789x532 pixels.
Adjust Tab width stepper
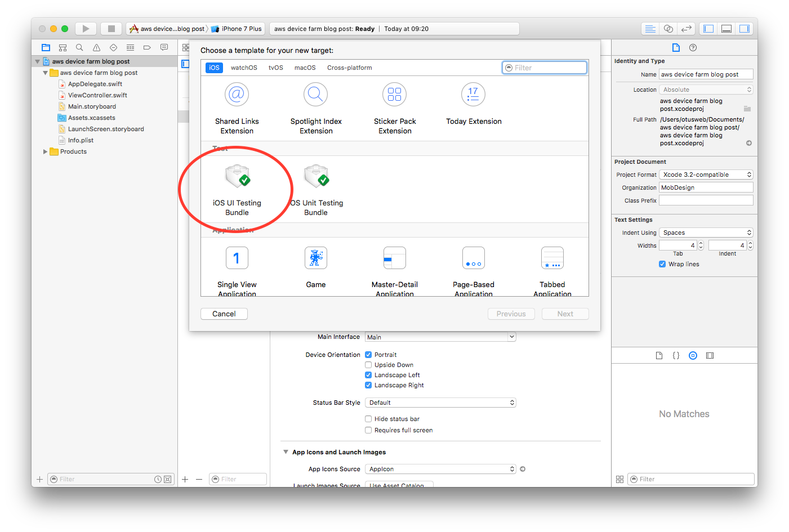701,245
